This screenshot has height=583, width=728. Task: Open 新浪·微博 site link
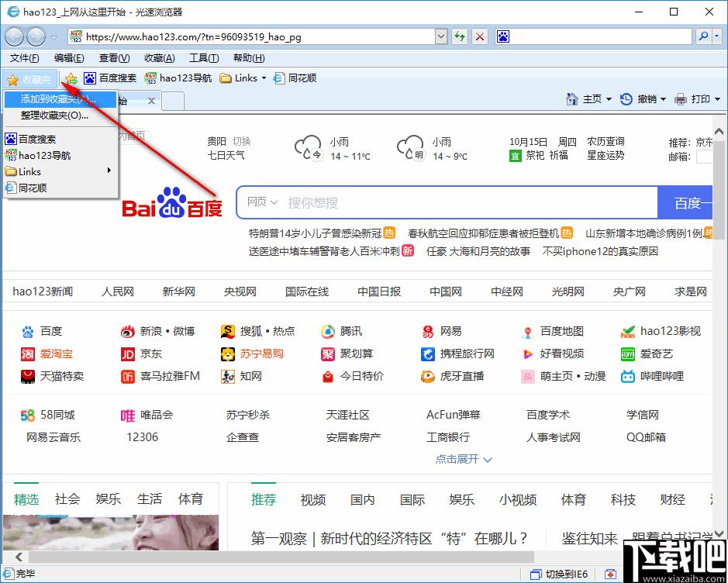coord(157,331)
